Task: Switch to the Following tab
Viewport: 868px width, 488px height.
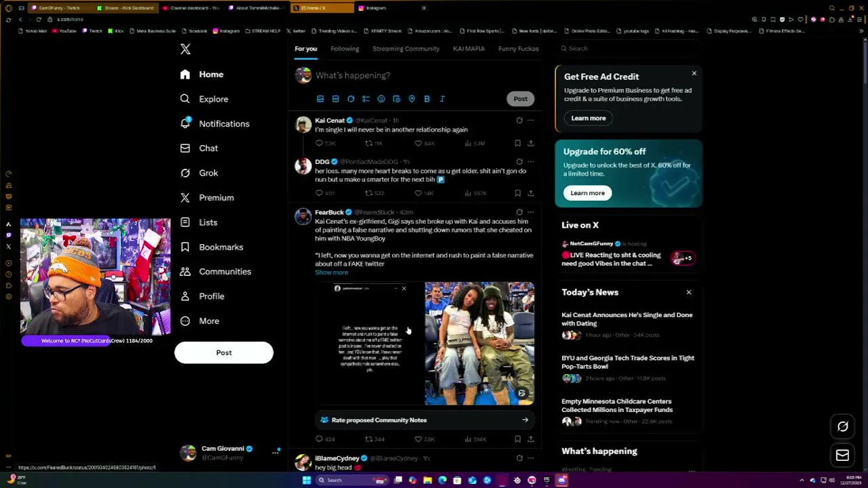Action: pos(344,49)
